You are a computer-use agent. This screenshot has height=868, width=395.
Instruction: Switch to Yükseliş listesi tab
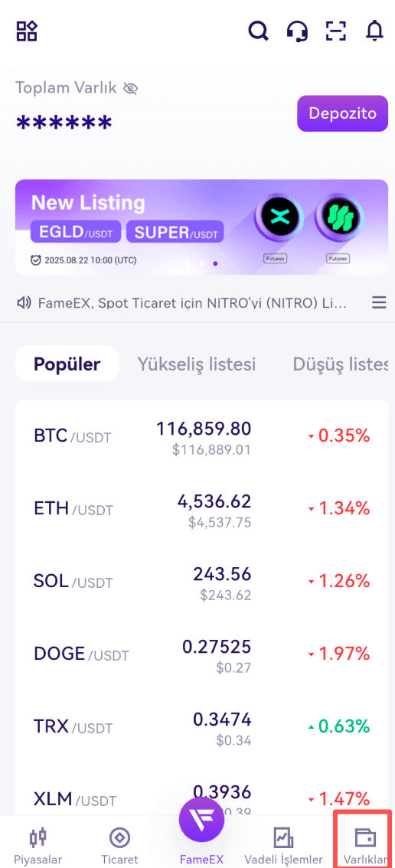(197, 364)
